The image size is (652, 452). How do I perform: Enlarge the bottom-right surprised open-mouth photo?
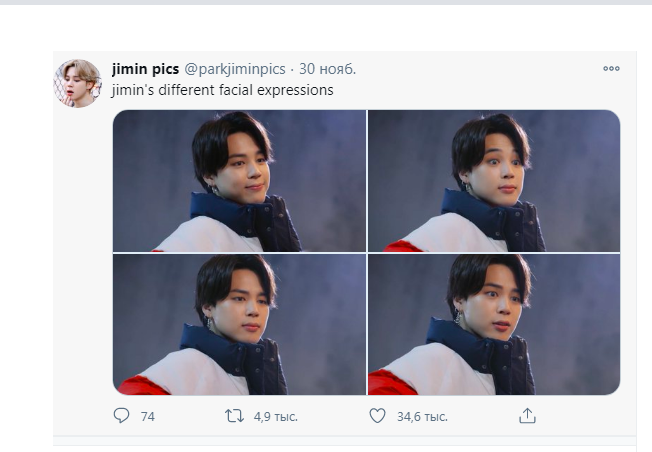point(494,324)
